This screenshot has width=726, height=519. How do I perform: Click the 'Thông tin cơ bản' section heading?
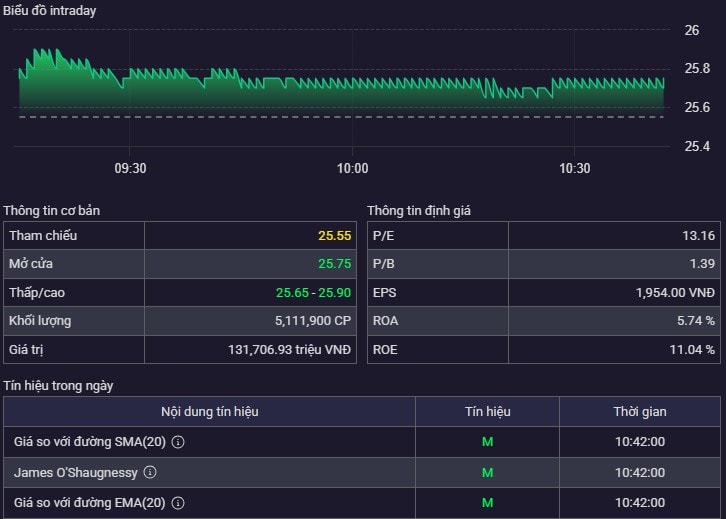click(51, 211)
